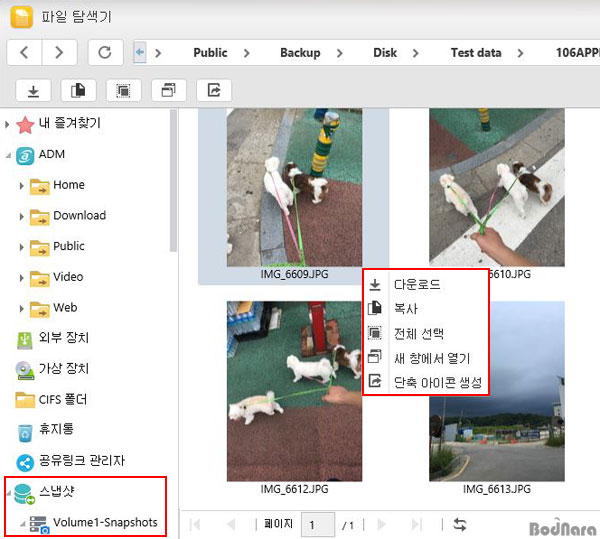Click the File Explorer app icon in the title bar
Image resolution: width=600 pixels, height=539 pixels.
click(x=22, y=17)
